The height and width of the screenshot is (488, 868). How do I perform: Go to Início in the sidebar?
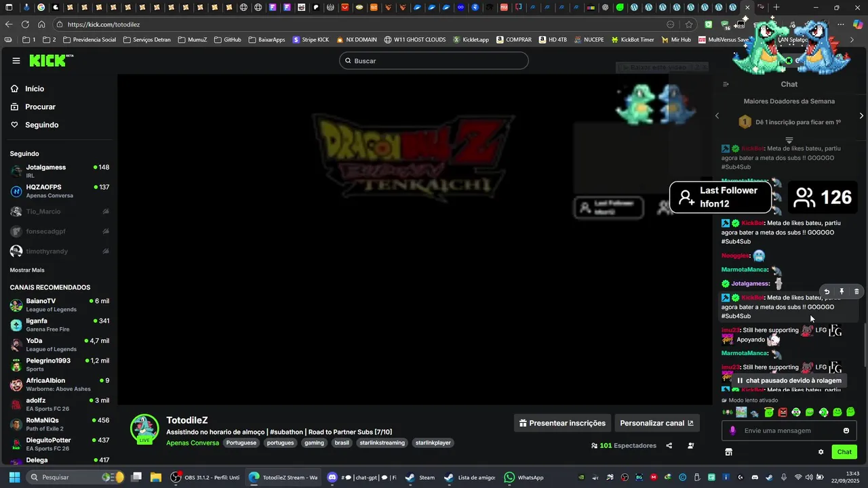pyautogui.click(x=35, y=89)
